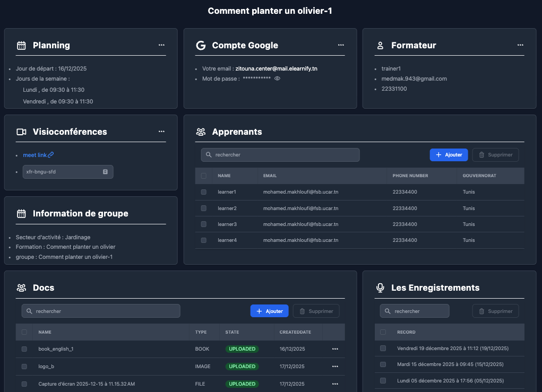
Task: Check the Vendredi 19 décembre recording
Action: pos(383,348)
